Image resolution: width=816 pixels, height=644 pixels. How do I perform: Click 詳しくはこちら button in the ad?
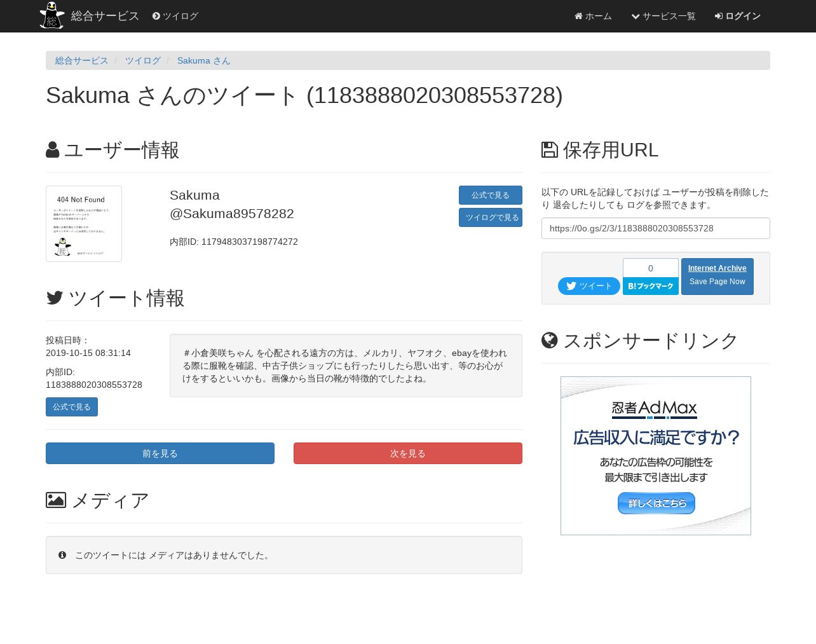pyautogui.click(x=656, y=503)
